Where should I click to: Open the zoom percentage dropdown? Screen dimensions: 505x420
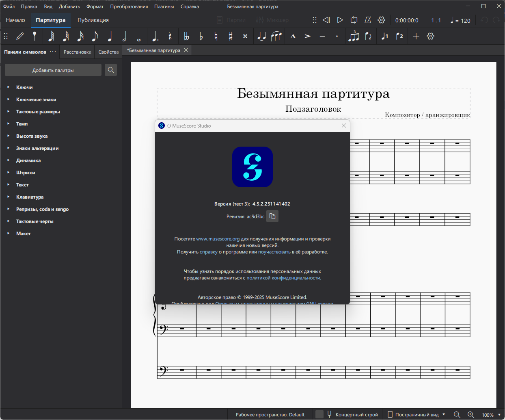tap(491, 415)
